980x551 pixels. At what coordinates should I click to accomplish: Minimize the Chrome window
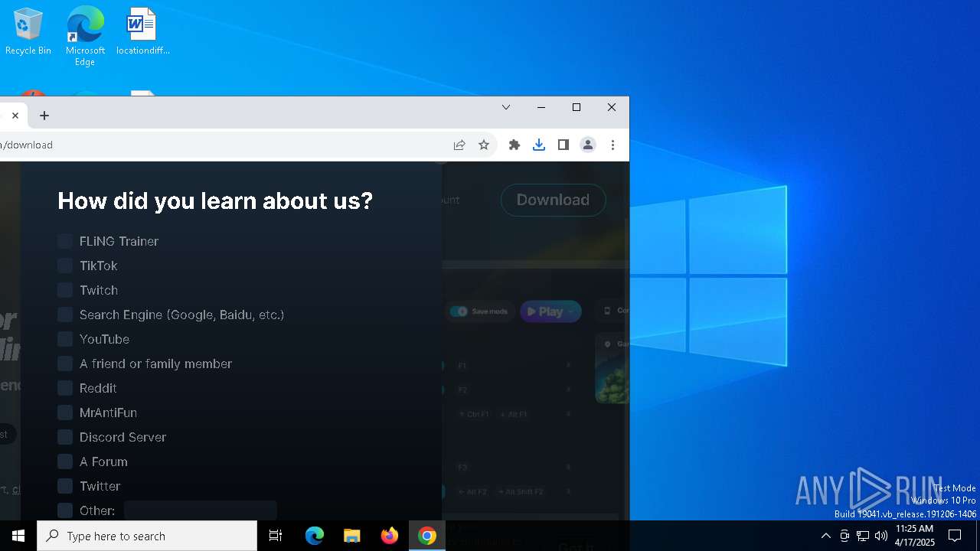(x=541, y=107)
